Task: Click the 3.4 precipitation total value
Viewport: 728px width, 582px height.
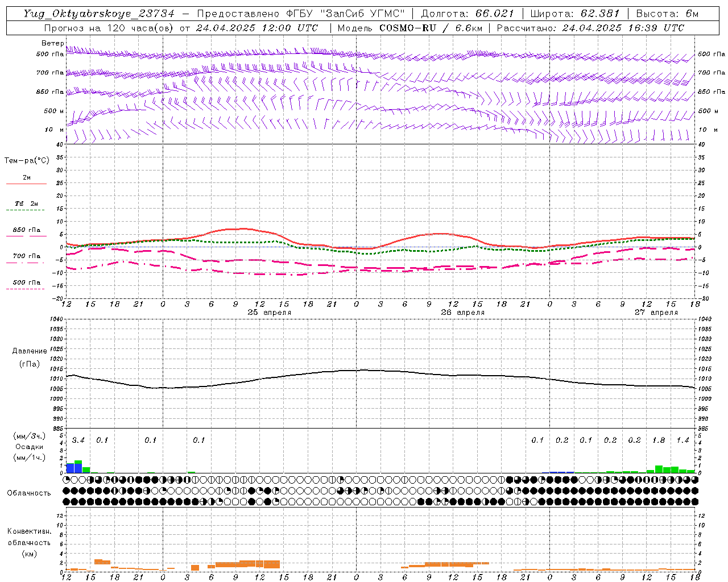Action: (x=78, y=440)
